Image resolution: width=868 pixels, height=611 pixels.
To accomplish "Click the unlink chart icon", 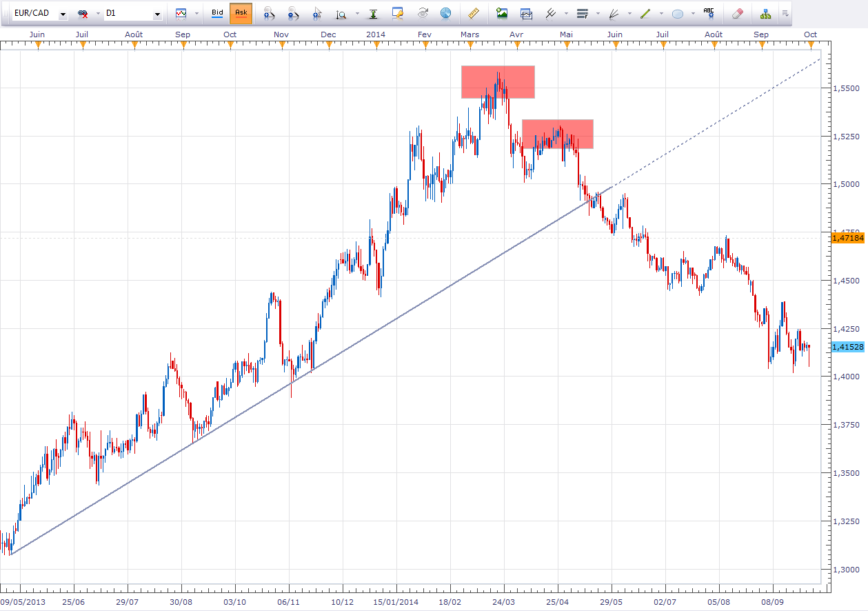I will pos(83,13).
